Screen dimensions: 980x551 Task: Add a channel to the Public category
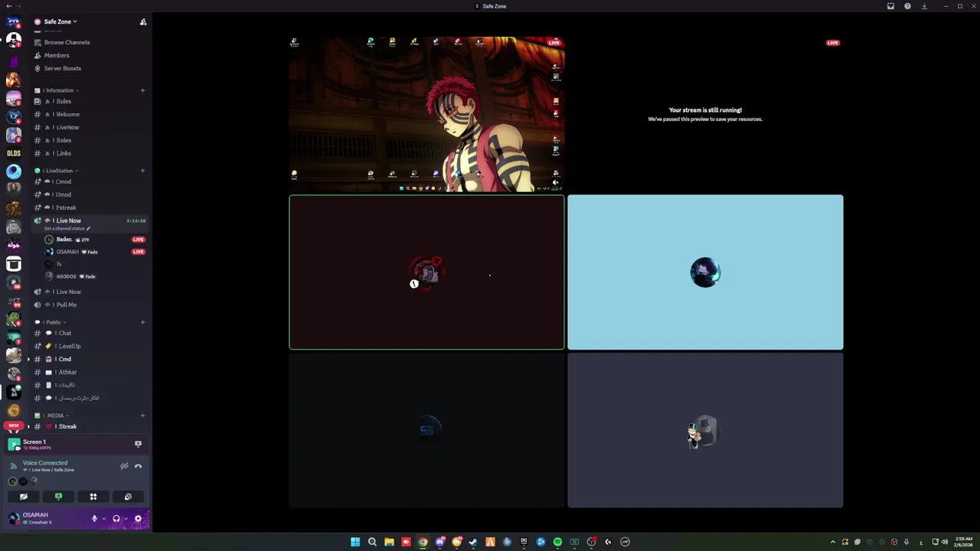(142, 322)
